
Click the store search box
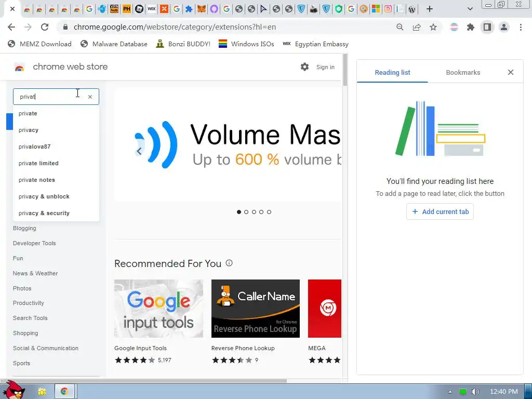pyautogui.click(x=56, y=97)
